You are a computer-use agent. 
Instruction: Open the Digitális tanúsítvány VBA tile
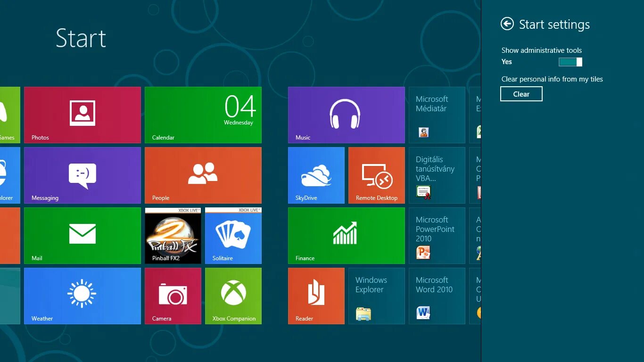pyautogui.click(x=437, y=175)
